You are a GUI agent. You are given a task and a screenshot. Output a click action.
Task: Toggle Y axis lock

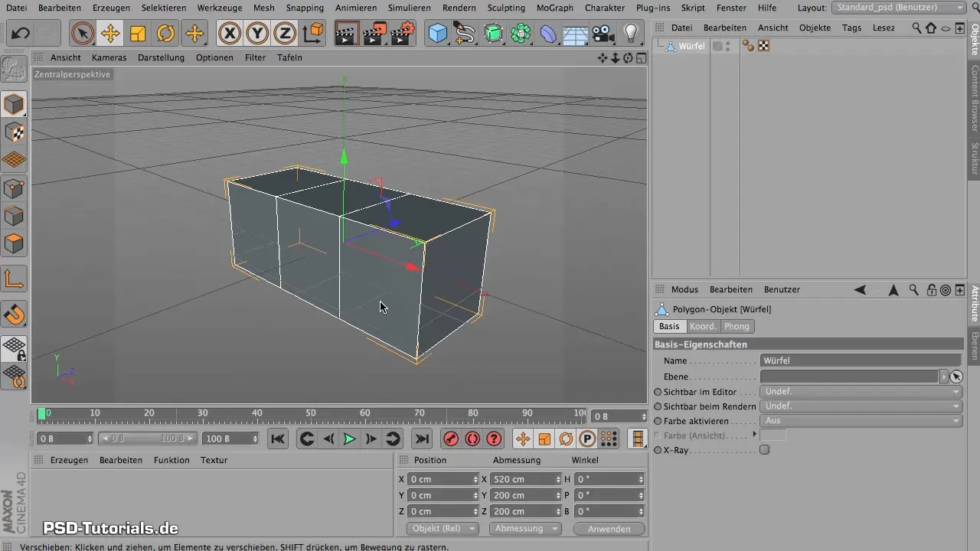pyautogui.click(x=257, y=34)
